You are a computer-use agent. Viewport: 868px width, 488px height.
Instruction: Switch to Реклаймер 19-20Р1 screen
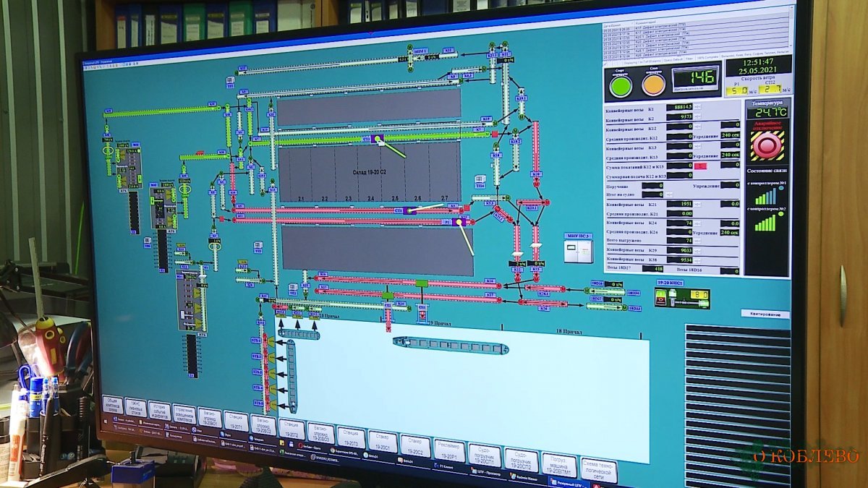point(450,450)
